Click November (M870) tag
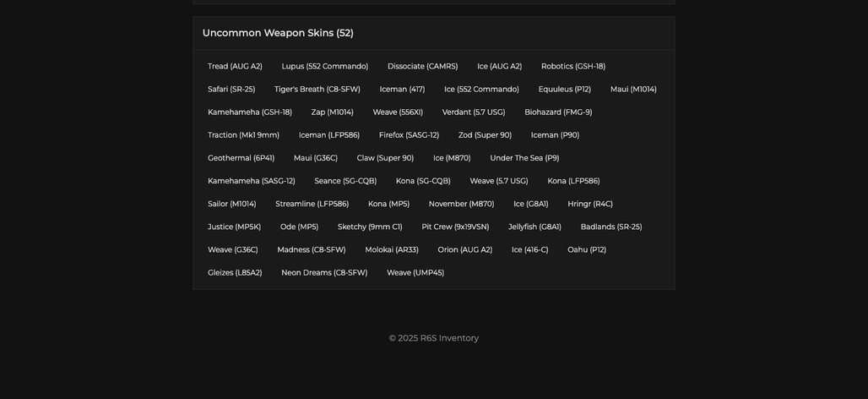 (461, 204)
